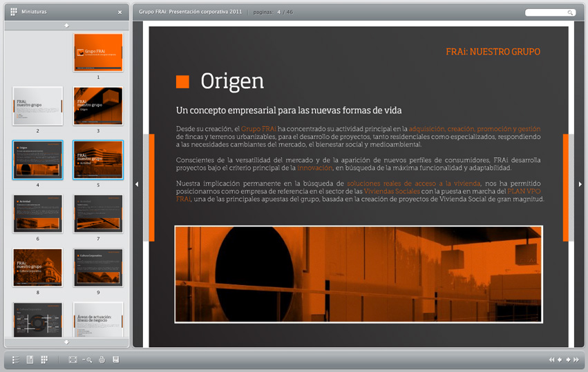
Task: Jump to the last page
Action: tap(576, 360)
